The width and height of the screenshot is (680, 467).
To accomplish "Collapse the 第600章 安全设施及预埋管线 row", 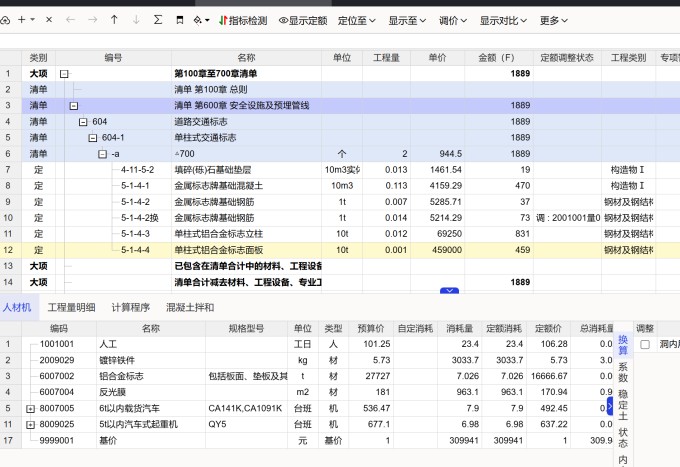I will point(74,105).
